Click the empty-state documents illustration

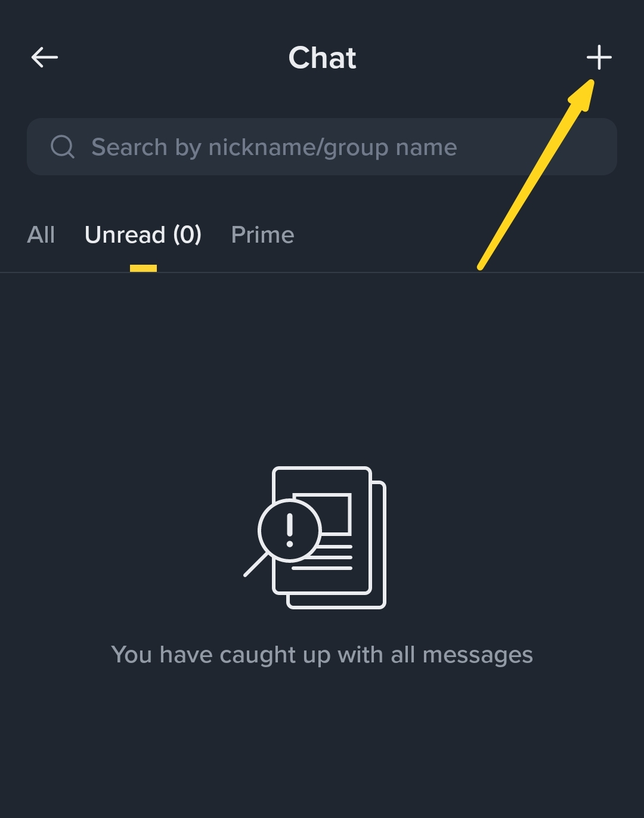point(315,537)
